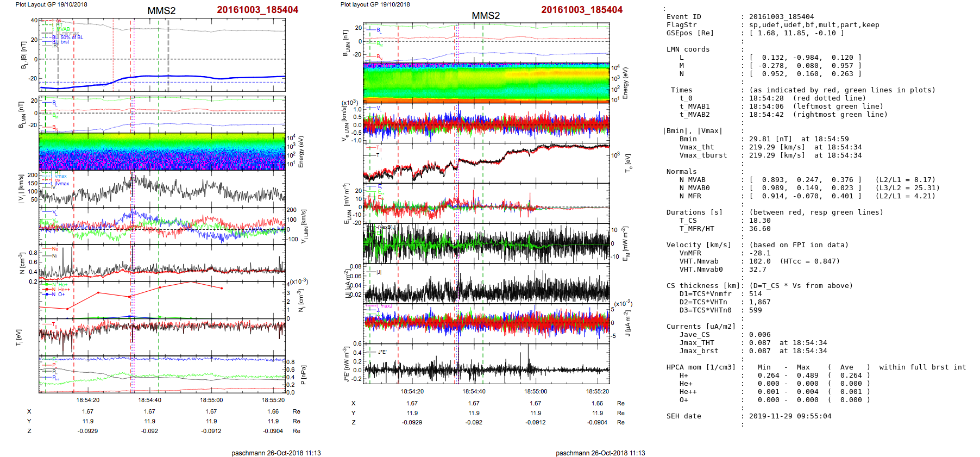Click the MMS2 title above the left plot
Image resolution: width=980 pixels, height=457 pixels.
161,10
